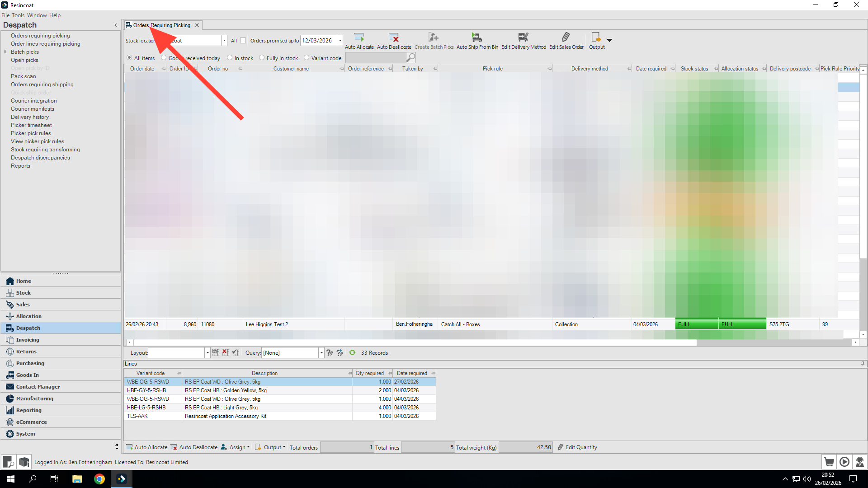
Task: Select the In stock radio button
Action: (x=230, y=58)
